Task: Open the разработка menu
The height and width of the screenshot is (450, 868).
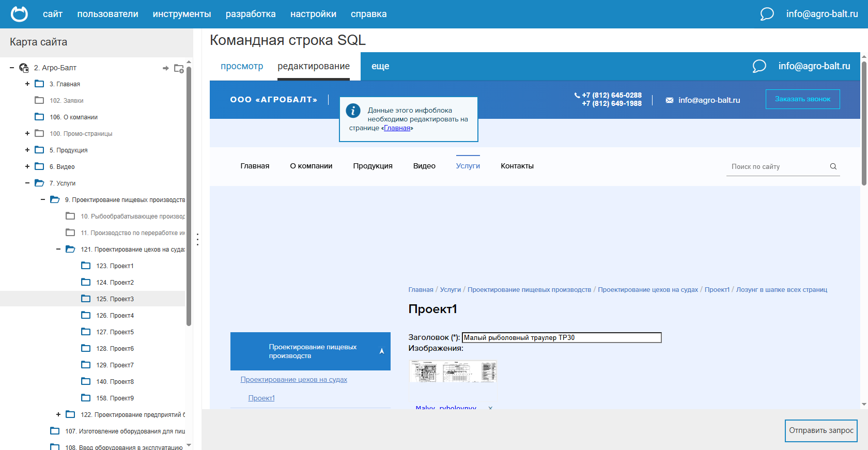Action: pyautogui.click(x=251, y=14)
